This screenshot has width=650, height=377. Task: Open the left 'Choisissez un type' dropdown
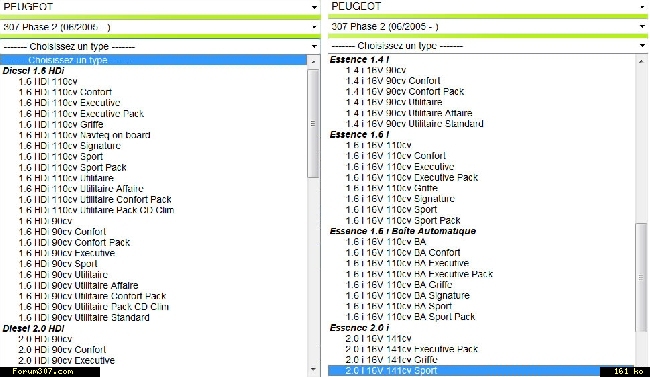click(160, 46)
